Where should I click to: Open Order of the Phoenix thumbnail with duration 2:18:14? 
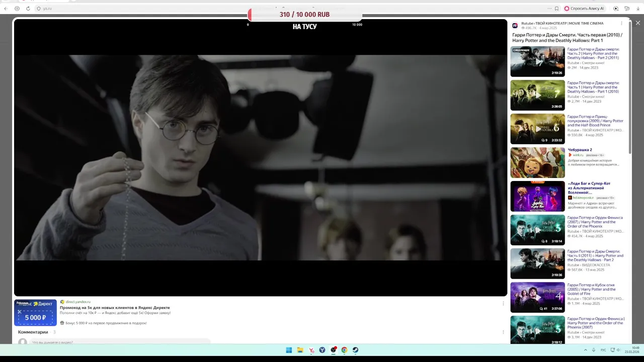(537, 230)
